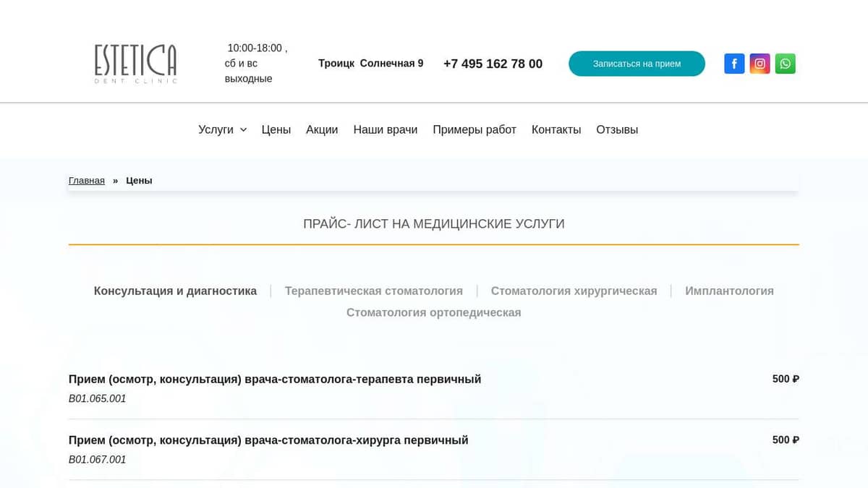Expand the Услуги dropdown chevron

pos(242,130)
